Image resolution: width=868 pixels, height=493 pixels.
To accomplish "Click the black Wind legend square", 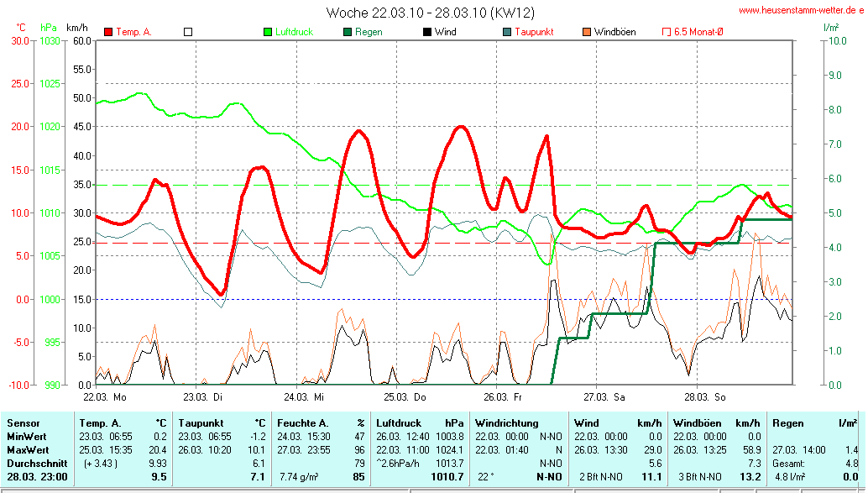I will 427,32.
